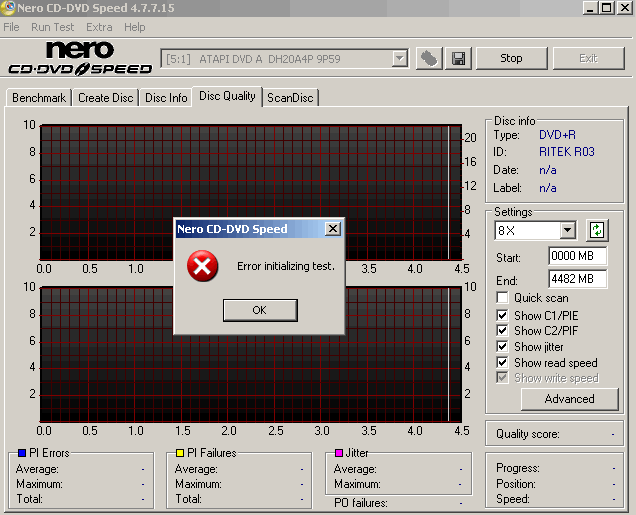Viewport: 636px width, 515px height.
Task: Switch to the ScanDisc tab
Action: [290, 98]
